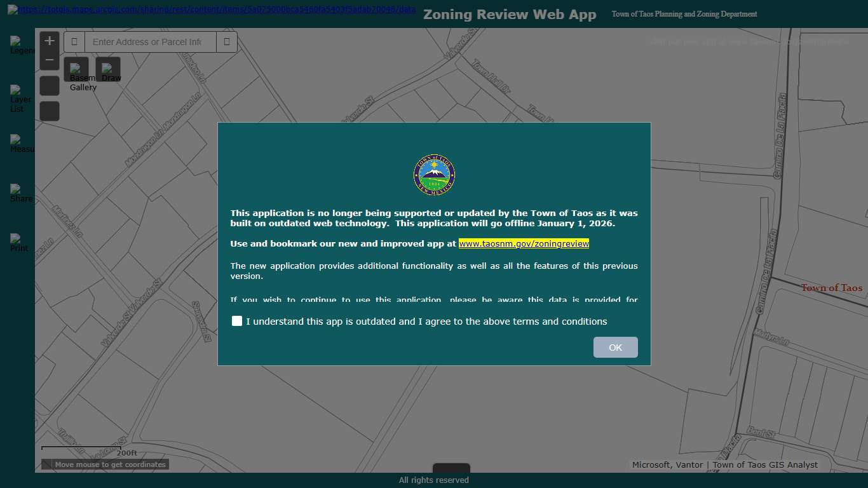Check the terms and conditions agreement box

pyautogui.click(x=237, y=321)
